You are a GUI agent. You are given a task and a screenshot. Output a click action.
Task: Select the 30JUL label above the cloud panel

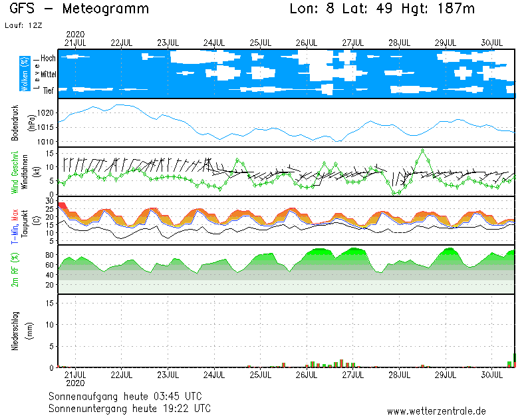[492, 43]
